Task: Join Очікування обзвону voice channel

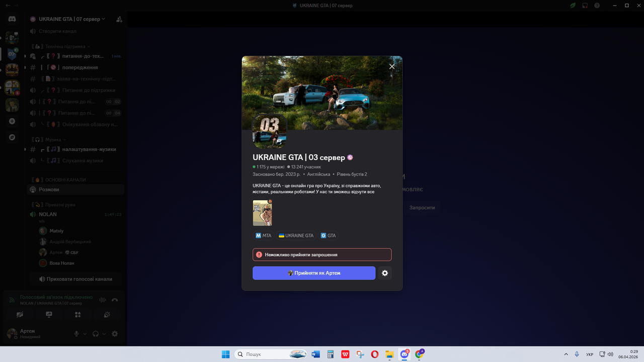Action: click(x=75, y=124)
